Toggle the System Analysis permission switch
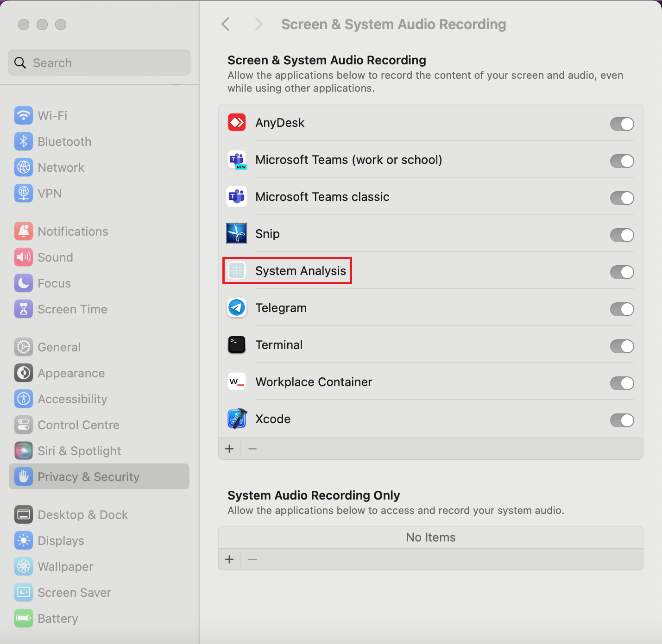Image resolution: width=662 pixels, height=644 pixels. tap(622, 272)
